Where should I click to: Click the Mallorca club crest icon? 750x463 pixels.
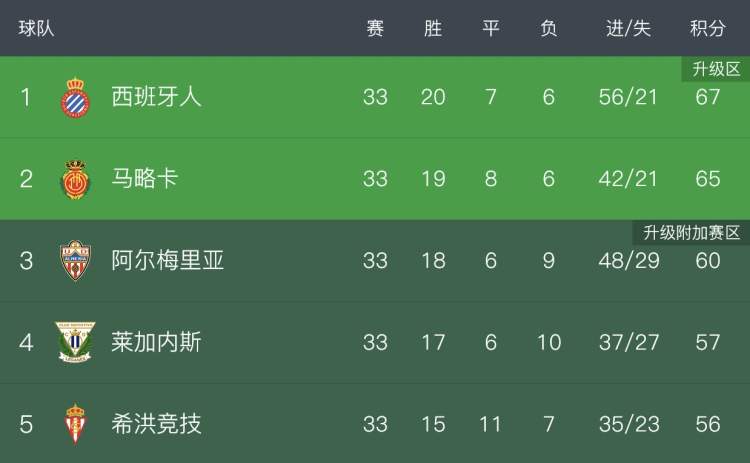[76, 179]
